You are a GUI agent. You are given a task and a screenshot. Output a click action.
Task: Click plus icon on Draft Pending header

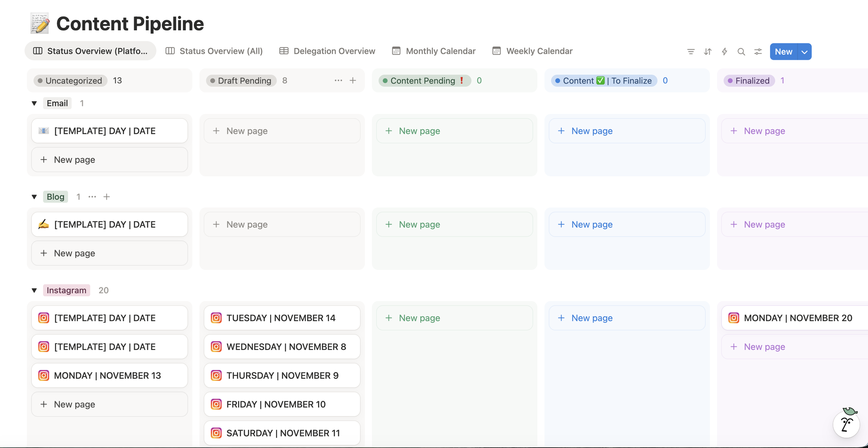353,81
